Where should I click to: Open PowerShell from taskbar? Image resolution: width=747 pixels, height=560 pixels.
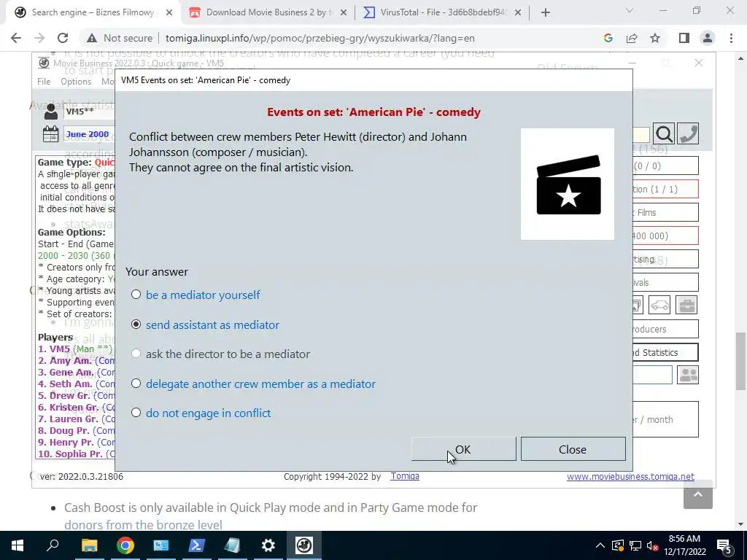(197, 545)
